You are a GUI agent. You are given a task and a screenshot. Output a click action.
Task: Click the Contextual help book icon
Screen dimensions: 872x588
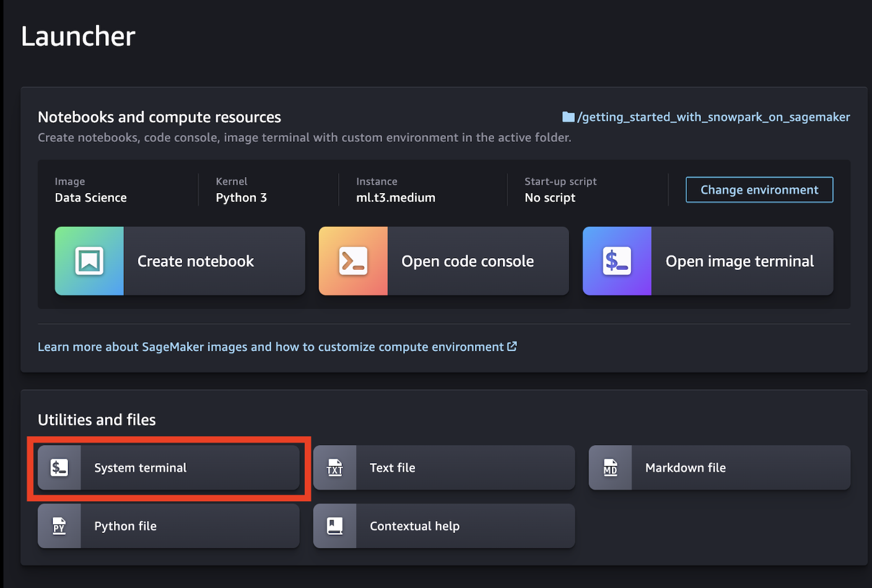pyautogui.click(x=334, y=526)
